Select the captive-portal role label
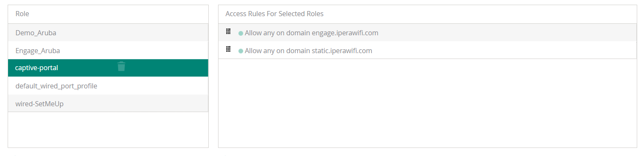This screenshot has height=156, width=644. (36, 68)
